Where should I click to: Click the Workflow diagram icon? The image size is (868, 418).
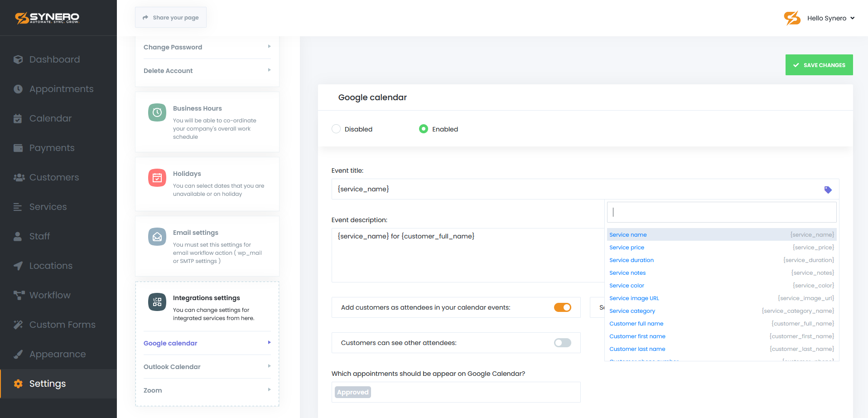19,295
